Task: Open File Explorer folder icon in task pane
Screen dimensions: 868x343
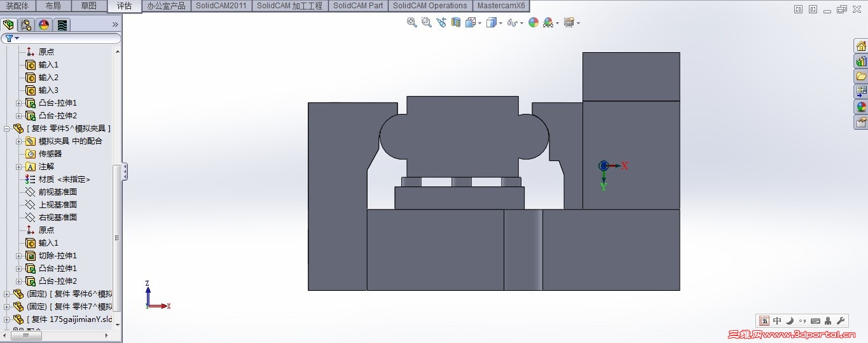Action: tap(861, 76)
